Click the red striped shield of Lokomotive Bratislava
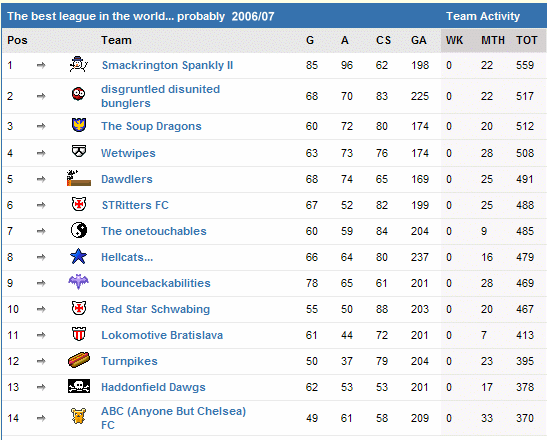This screenshot has width=547, height=440. pos(79,334)
